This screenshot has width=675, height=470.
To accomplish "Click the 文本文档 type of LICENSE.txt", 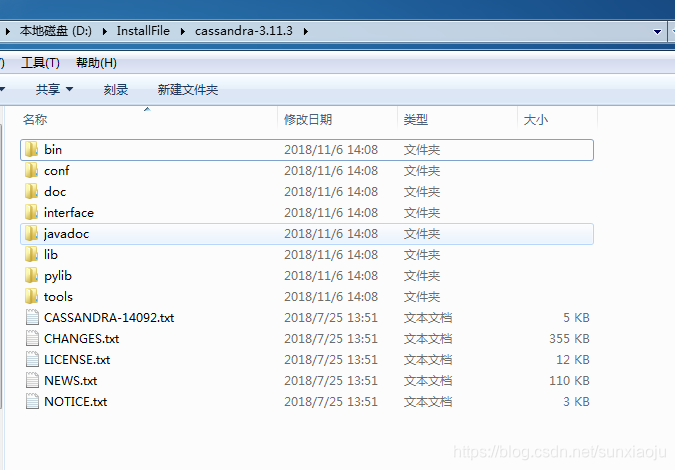I will coord(428,359).
